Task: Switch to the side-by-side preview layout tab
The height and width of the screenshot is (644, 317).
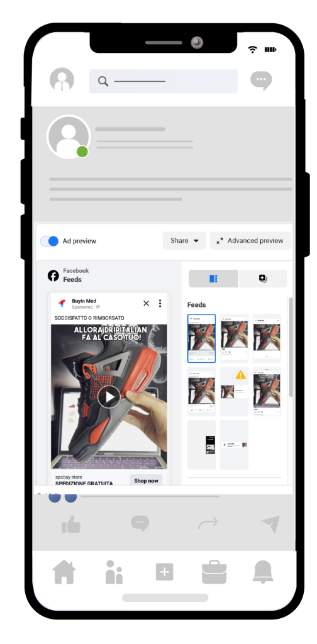Action: 213,279
